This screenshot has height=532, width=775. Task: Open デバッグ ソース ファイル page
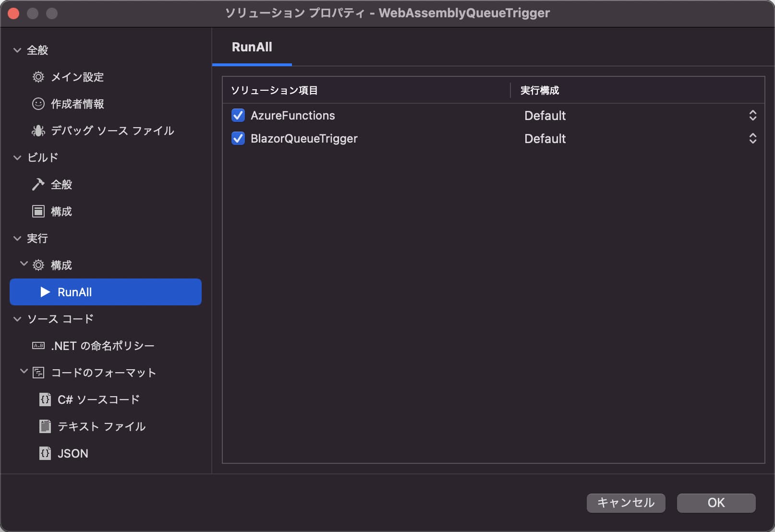coord(112,131)
